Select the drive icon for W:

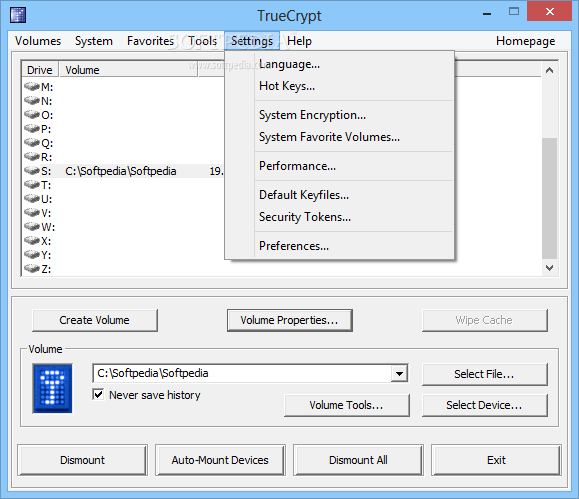click(32, 226)
